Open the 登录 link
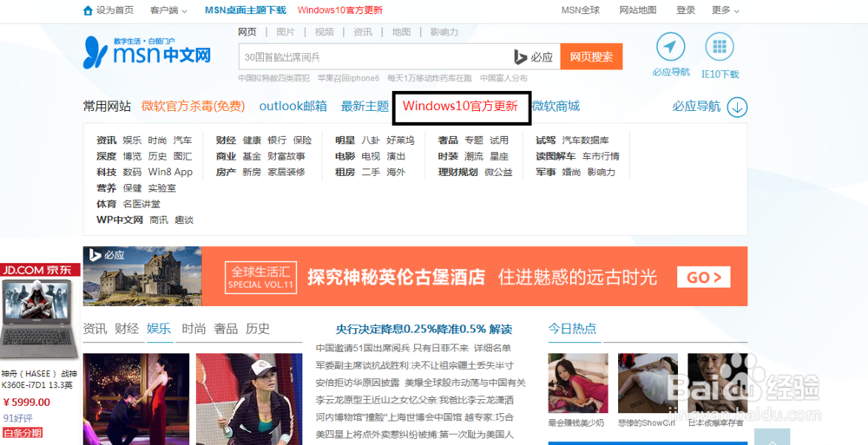 [x=686, y=10]
